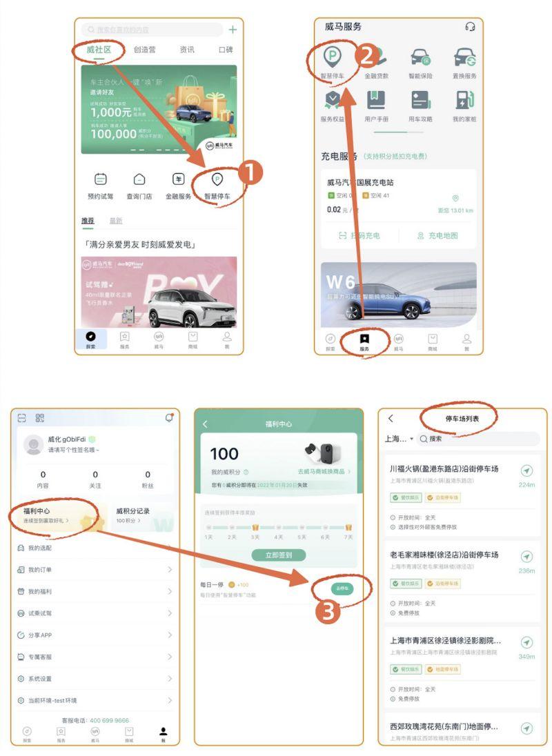Expand the 上海 city dropdown
Viewport: 552px width, 756px height.
coord(400,439)
